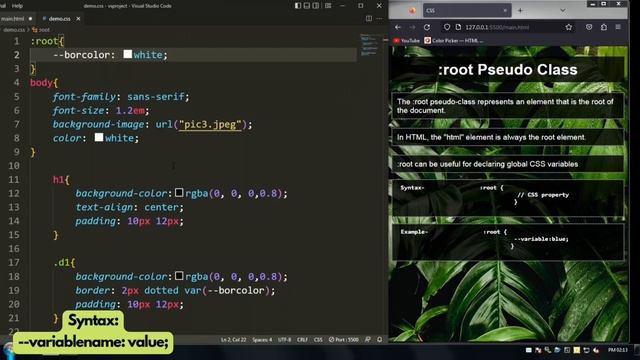Open the browser extensions icon
Viewport: 640px width, 360px height.
point(604,27)
